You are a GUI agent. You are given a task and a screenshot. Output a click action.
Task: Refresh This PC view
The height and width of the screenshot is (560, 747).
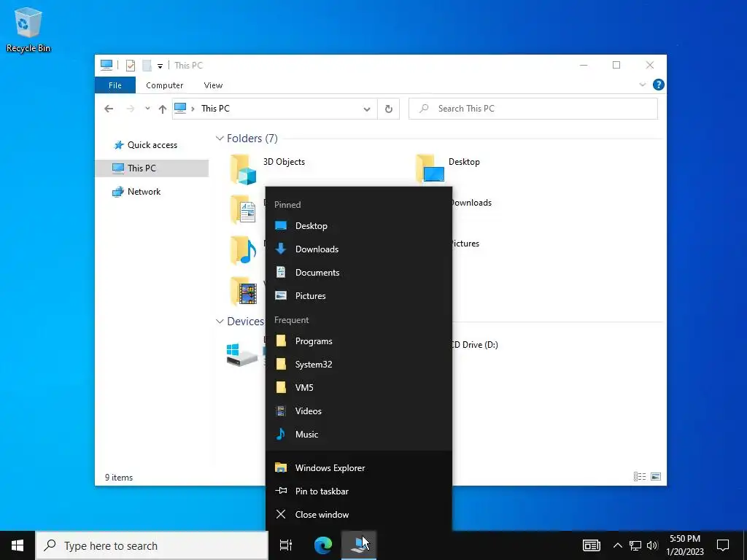[389, 109]
